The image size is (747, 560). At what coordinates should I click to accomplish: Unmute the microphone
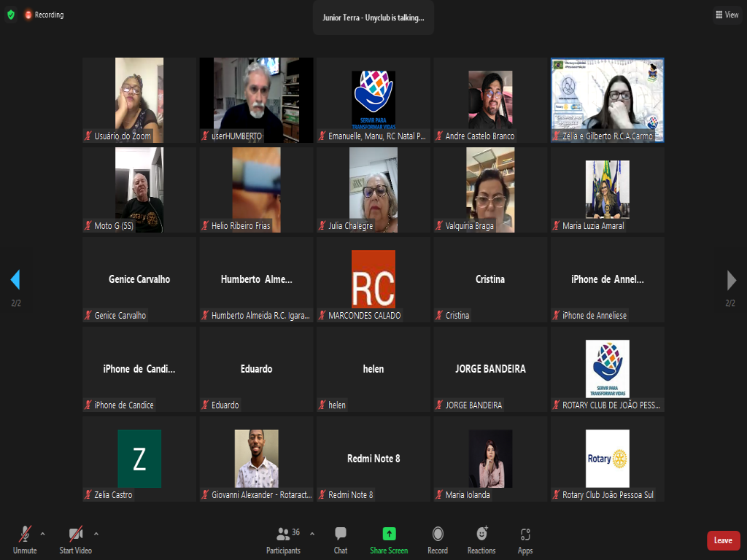coord(25,540)
